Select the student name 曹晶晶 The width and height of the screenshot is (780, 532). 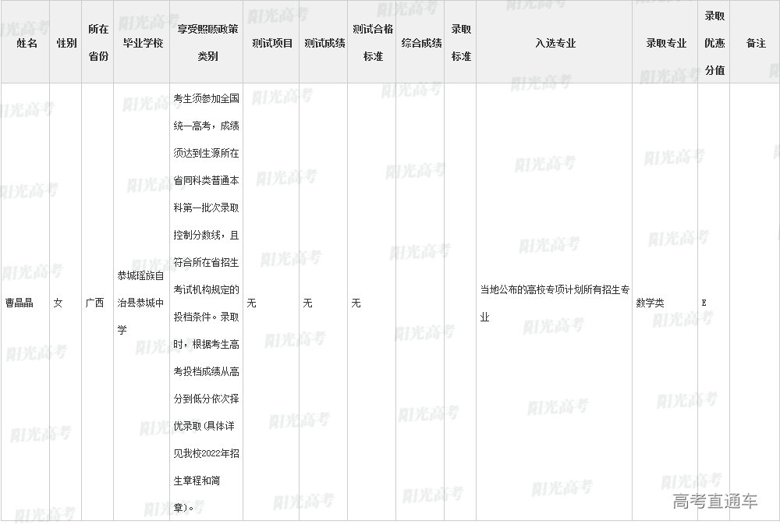pyautogui.click(x=19, y=303)
